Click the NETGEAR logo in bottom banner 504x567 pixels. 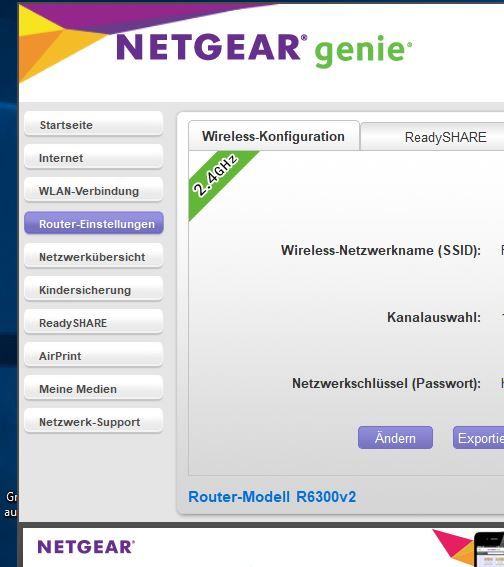(x=86, y=547)
